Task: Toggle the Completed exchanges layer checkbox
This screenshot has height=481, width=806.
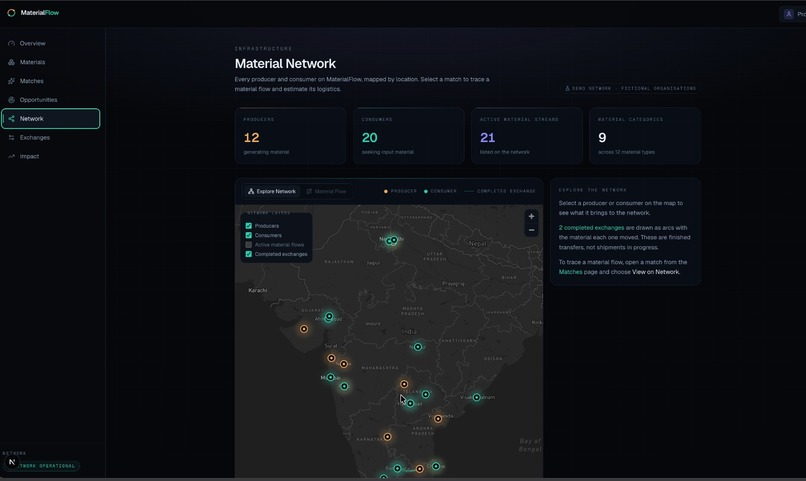Action: 248,254
